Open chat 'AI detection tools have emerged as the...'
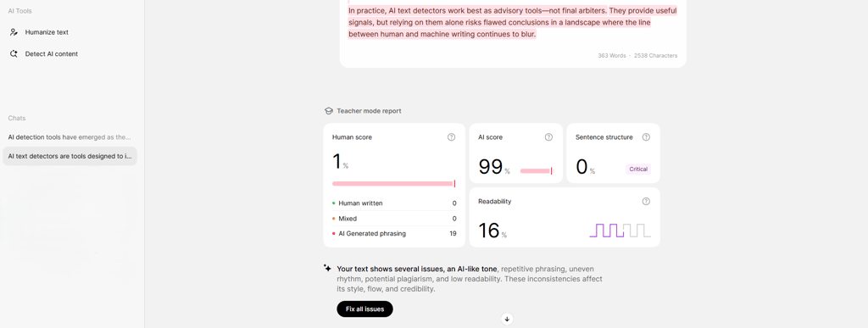 (x=70, y=136)
